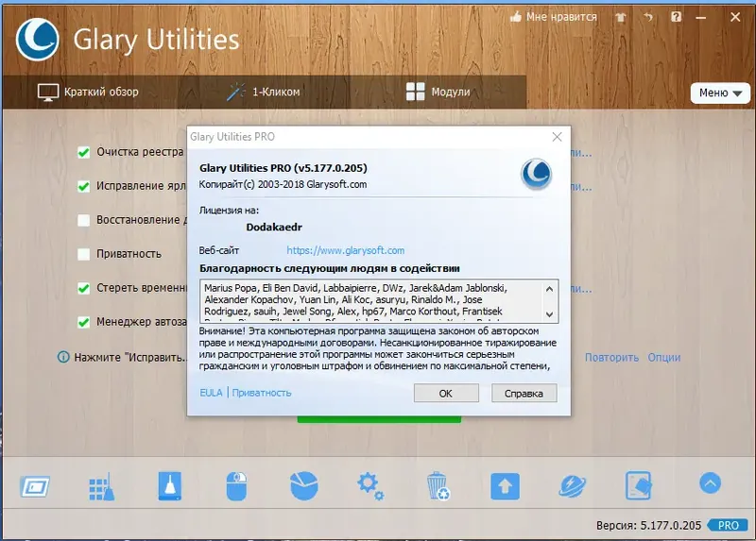Click the 'Справка' button in dialog
Screen dimensions: 756x541
pyautogui.click(x=524, y=393)
